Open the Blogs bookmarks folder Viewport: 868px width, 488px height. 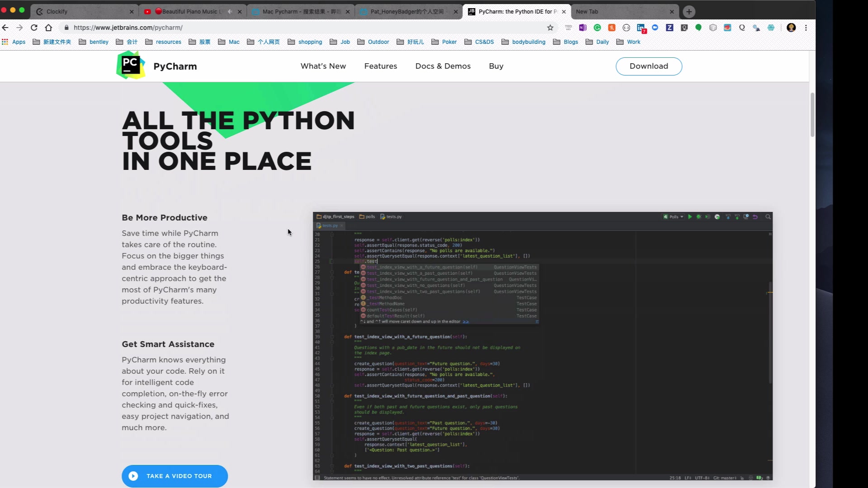566,42
